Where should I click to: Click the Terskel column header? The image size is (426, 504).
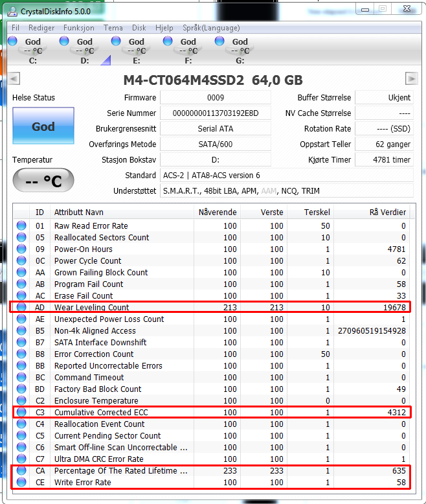tap(310, 212)
